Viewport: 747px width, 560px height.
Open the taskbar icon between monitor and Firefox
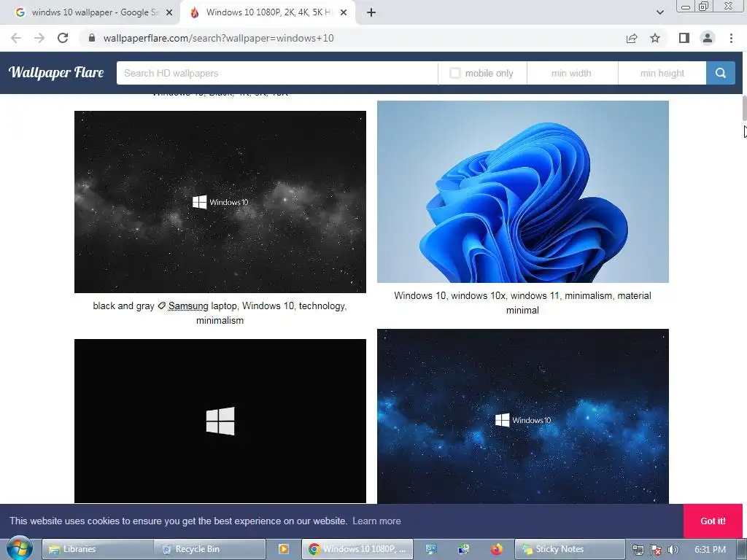tap(463, 549)
